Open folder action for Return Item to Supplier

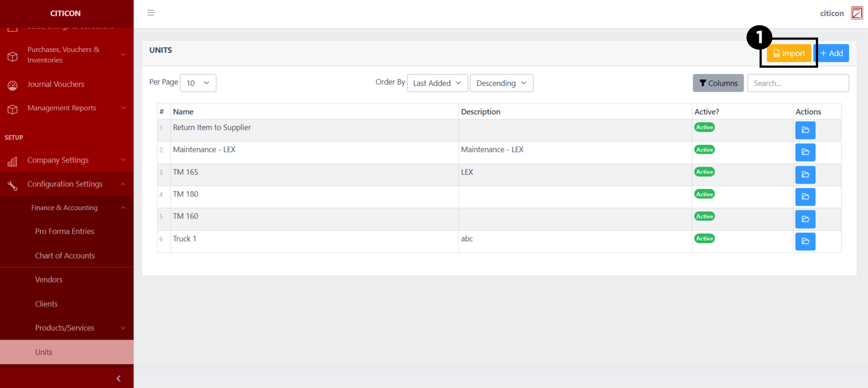click(805, 130)
